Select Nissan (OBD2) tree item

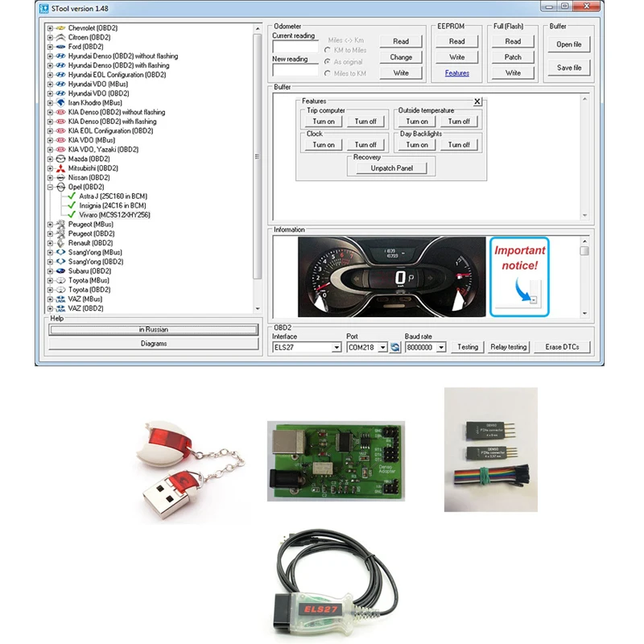pyautogui.click(x=89, y=178)
